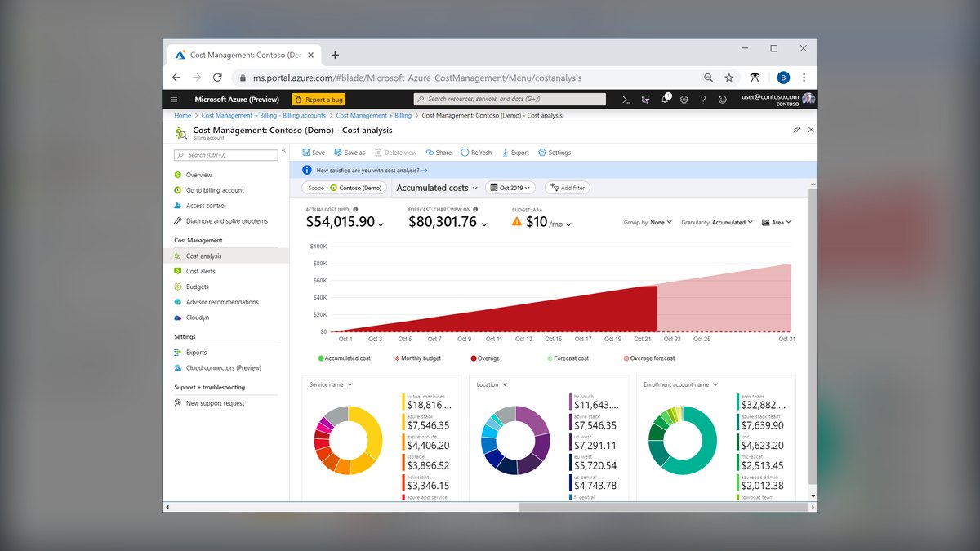Viewport: 980px width, 551px height.
Task: Bookmark the page with the star icon
Action: [729, 78]
